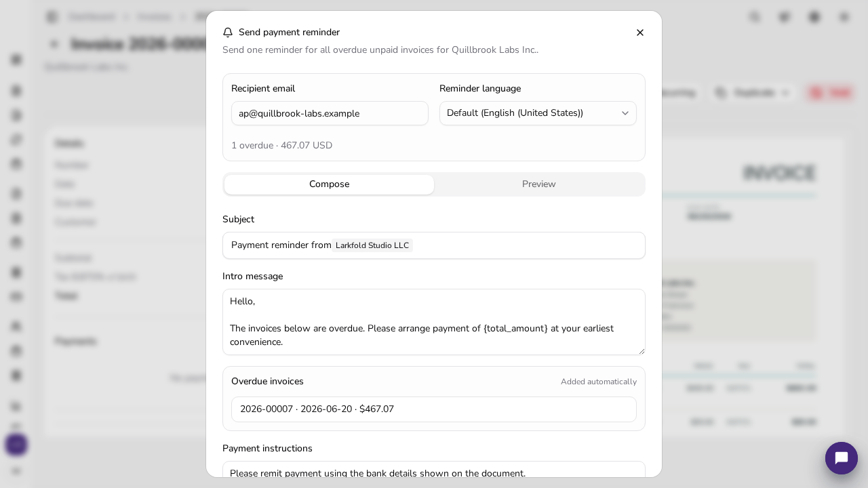Close the Send payment reminder dialog
868x488 pixels.
tap(640, 33)
